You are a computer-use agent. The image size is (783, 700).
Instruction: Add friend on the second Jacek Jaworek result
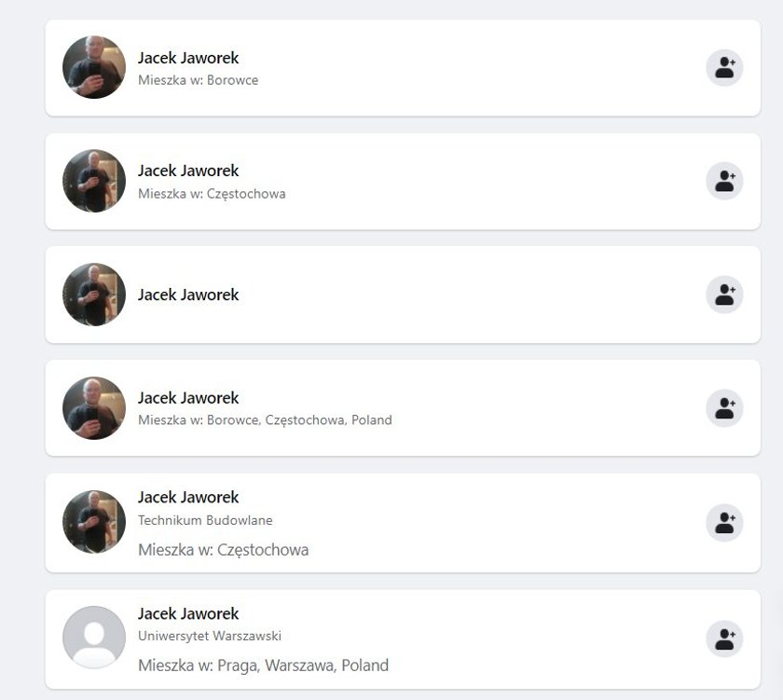pyautogui.click(x=724, y=181)
